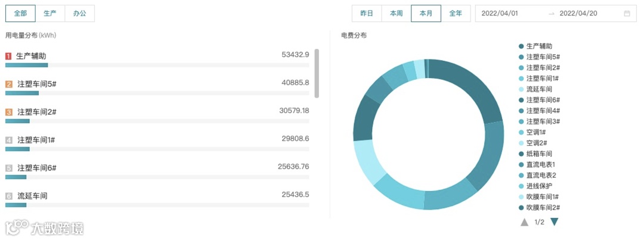Screen dimensions: 644x240
Task: Open the calendar icon in date range
Action: click(x=627, y=13)
